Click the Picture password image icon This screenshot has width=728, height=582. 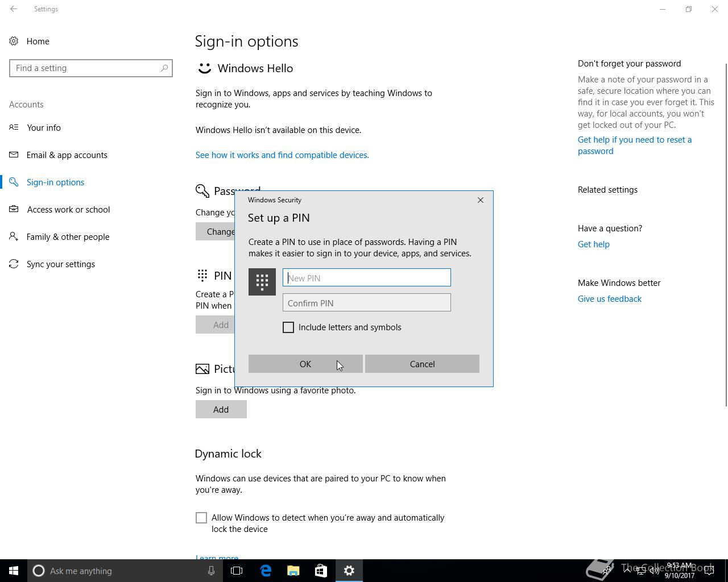coord(202,369)
